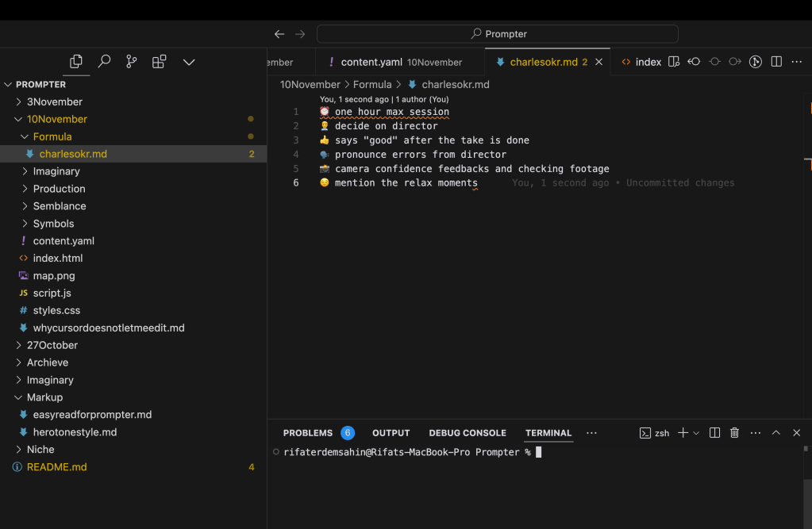Expand the 3November folder
Viewport: 812px width, 529px height.
click(x=133, y=102)
